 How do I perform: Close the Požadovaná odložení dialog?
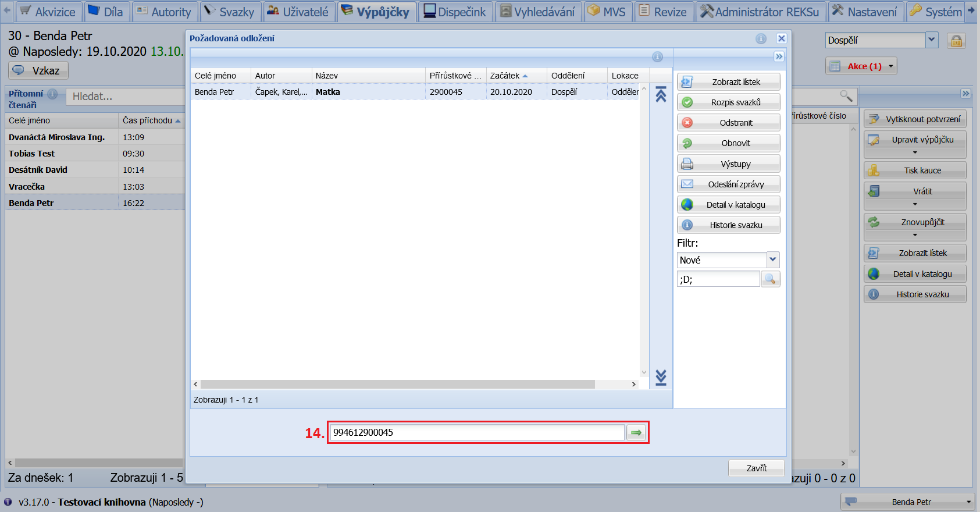click(x=782, y=38)
